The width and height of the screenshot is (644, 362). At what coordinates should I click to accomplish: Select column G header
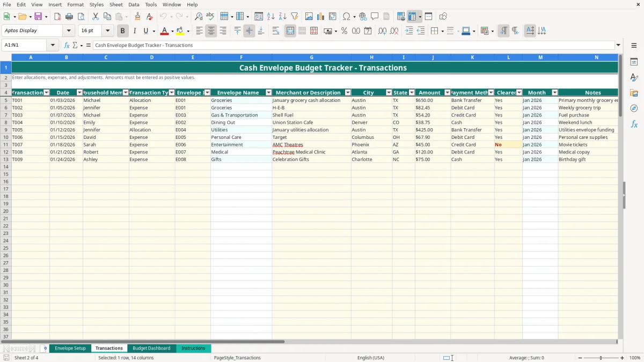311,57
